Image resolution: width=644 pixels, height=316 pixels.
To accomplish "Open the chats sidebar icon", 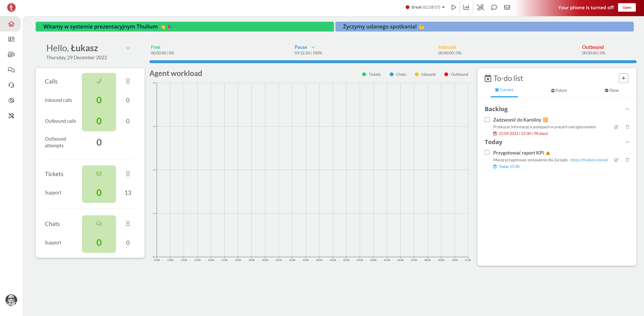I will click(x=11, y=70).
